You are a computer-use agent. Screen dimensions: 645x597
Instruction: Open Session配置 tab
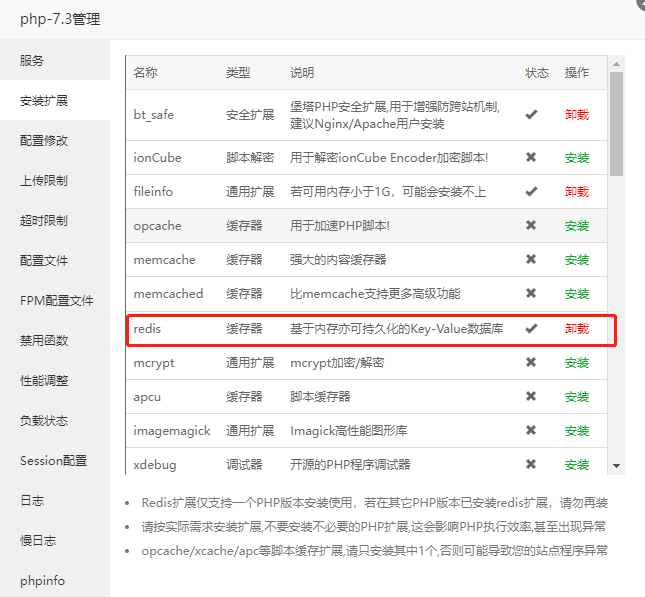(x=55, y=460)
